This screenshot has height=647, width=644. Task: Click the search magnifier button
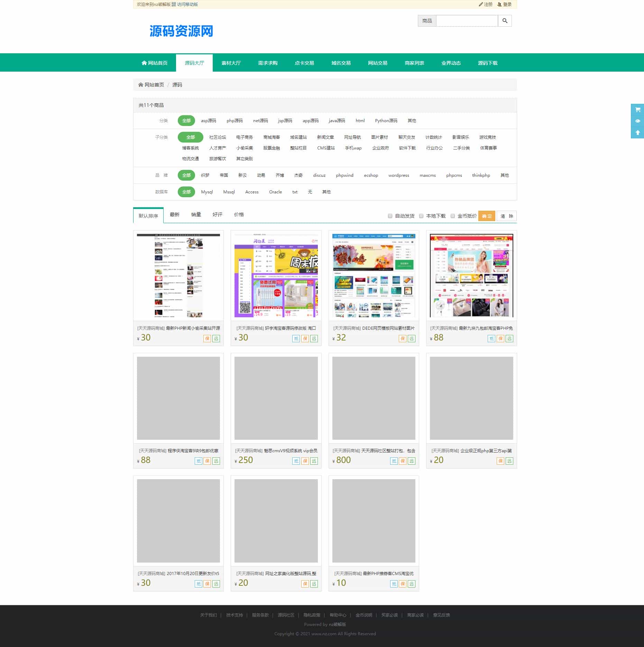[x=505, y=21]
